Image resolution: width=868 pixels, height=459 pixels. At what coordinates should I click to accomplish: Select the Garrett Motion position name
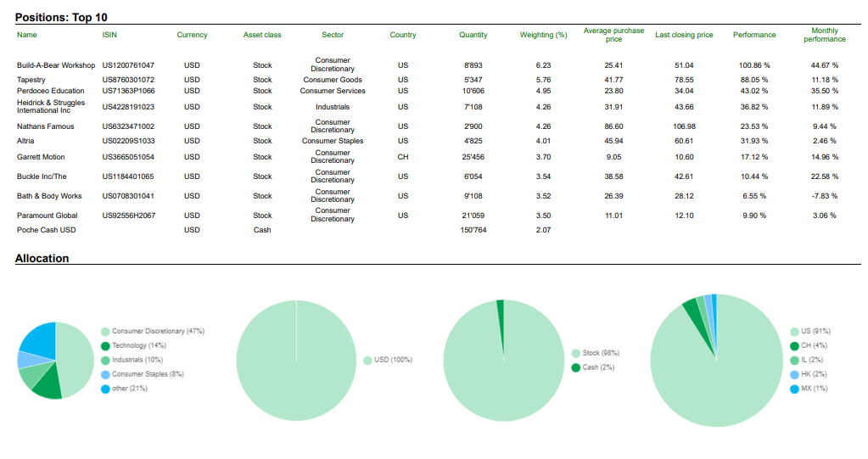(41, 157)
